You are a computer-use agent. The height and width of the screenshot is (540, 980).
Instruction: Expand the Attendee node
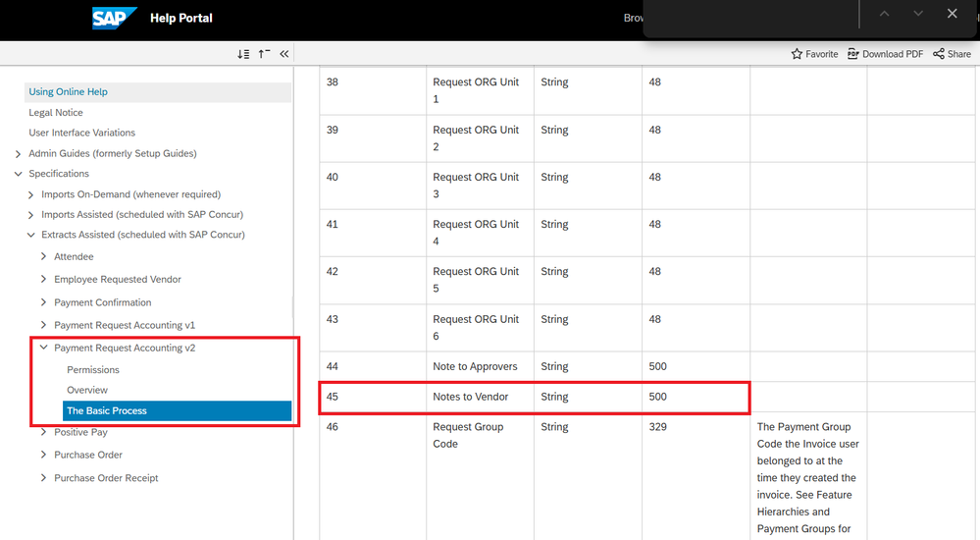tap(43, 256)
